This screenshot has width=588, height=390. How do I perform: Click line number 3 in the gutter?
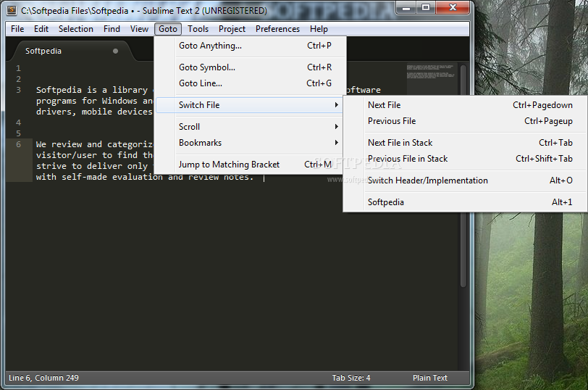(18, 91)
